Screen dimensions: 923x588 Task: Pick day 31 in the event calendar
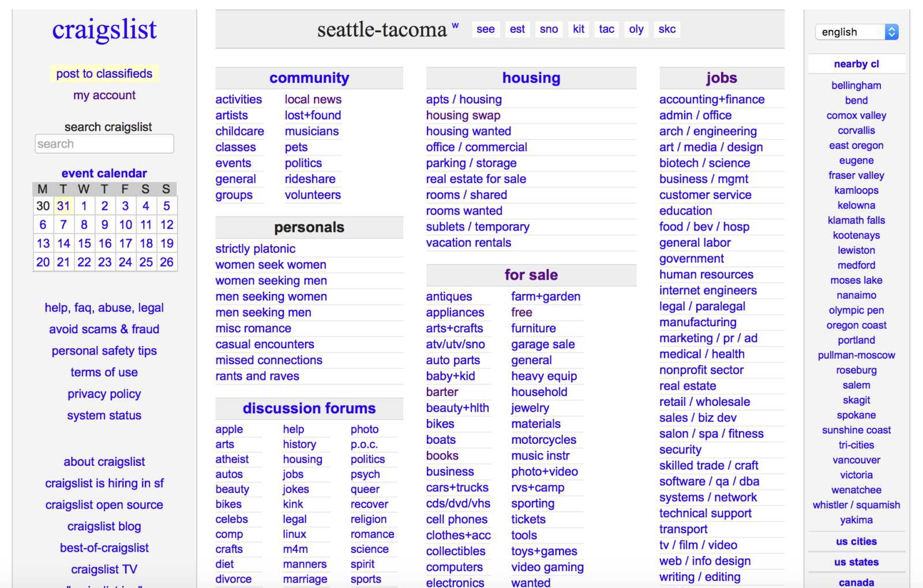pos(63,206)
